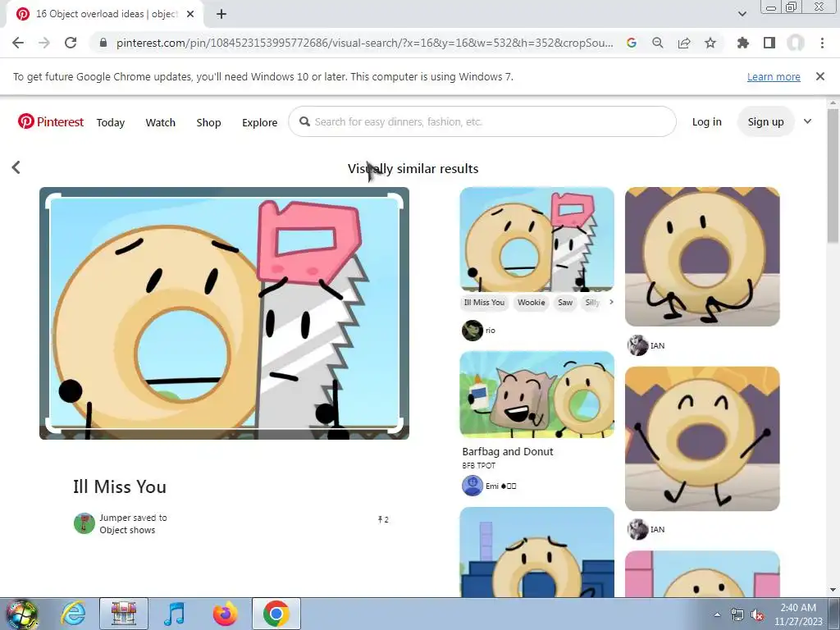Click the Pinterest search field
Viewport: 840px width, 630px height.
coord(482,121)
